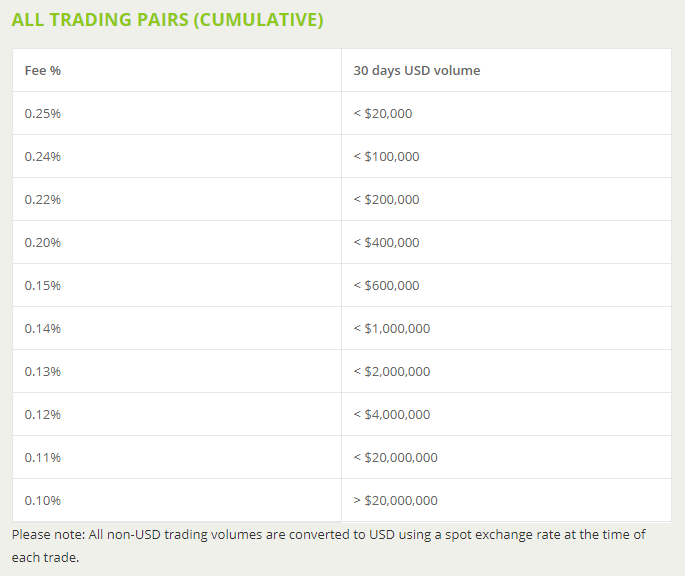Select the 0.10% fee cell
This screenshot has width=685, height=576.
[43, 501]
